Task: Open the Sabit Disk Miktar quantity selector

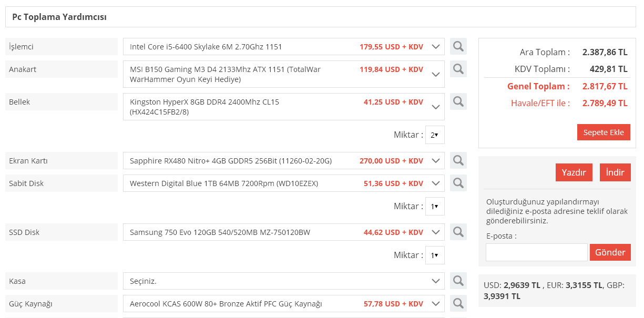Action: pyautogui.click(x=435, y=207)
